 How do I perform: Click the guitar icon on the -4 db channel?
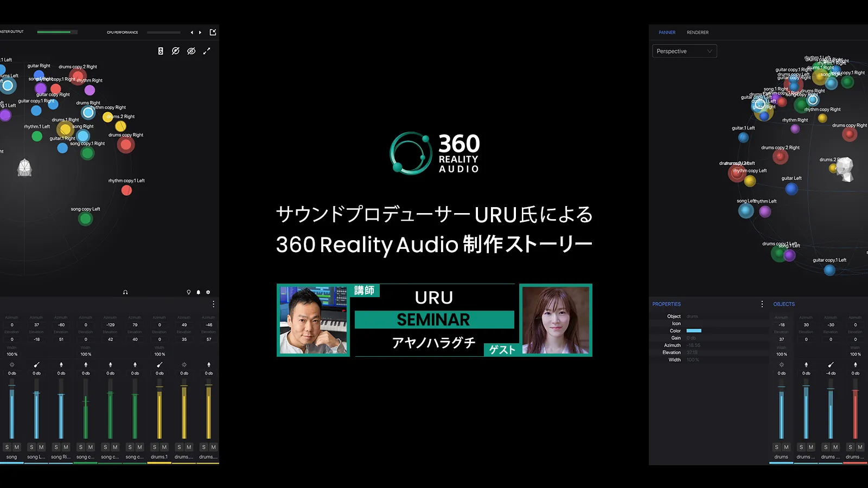pyautogui.click(x=831, y=365)
